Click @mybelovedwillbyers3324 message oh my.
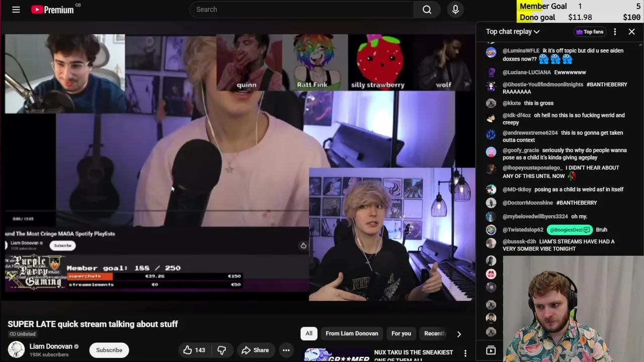Image resolution: width=644 pixels, height=362 pixels. 579,216
